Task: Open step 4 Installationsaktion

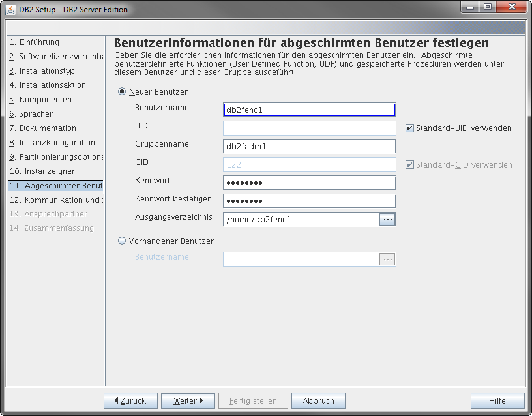Action: 48,85
